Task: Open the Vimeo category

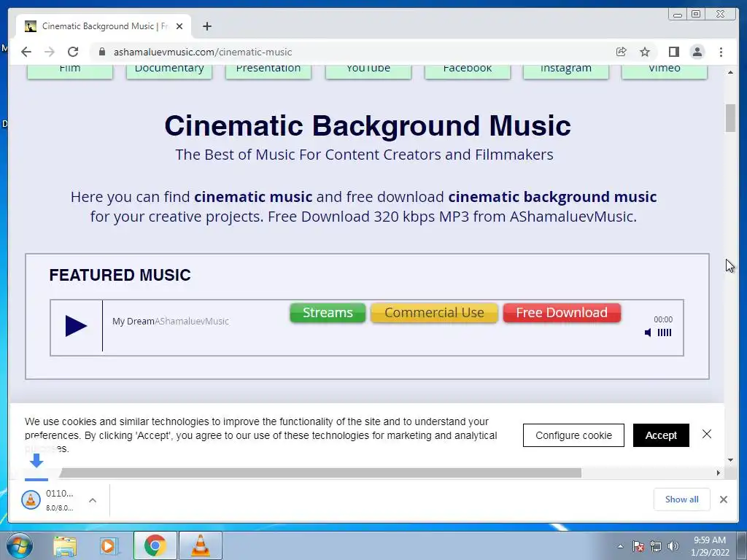Action: (x=665, y=71)
